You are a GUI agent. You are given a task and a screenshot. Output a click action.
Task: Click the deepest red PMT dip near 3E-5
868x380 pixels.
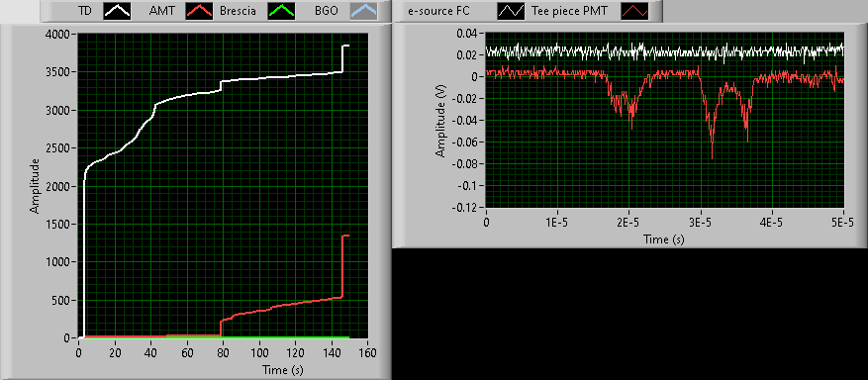tap(712, 156)
